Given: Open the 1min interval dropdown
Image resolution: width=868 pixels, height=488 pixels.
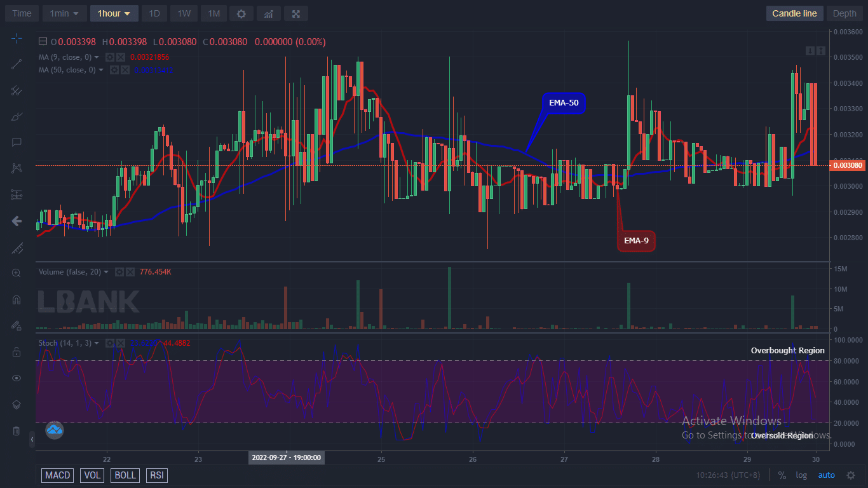Looking at the screenshot, I should click(x=64, y=13).
